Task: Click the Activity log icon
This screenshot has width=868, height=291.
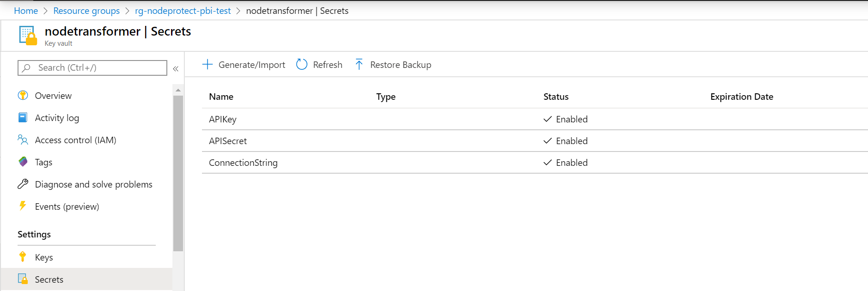Action: (23, 118)
